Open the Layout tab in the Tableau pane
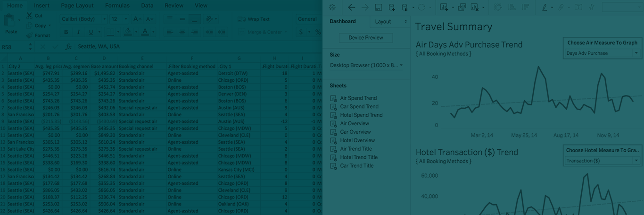This screenshot has width=644, height=215. point(389,22)
